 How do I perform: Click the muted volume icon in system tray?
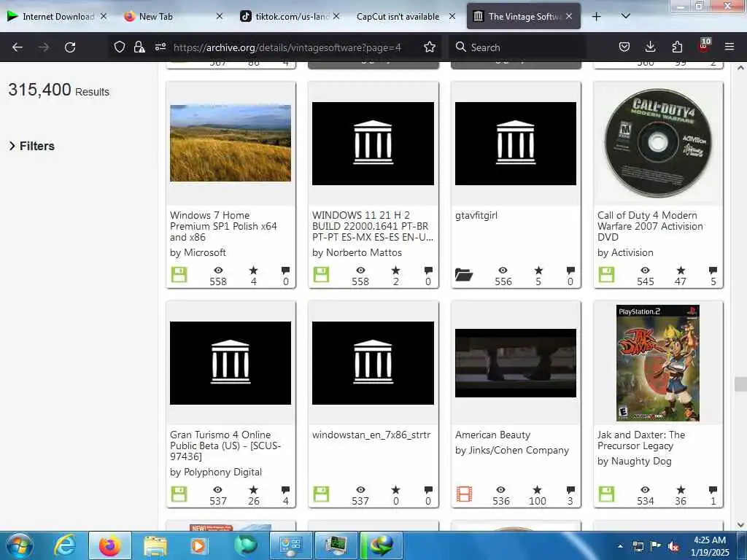673,547
